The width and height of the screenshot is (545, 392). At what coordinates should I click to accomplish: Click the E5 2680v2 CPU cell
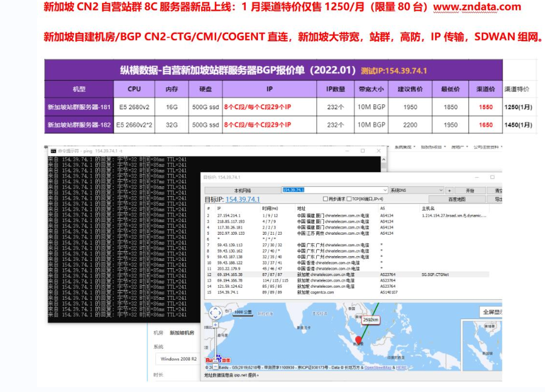click(x=134, y=107)
